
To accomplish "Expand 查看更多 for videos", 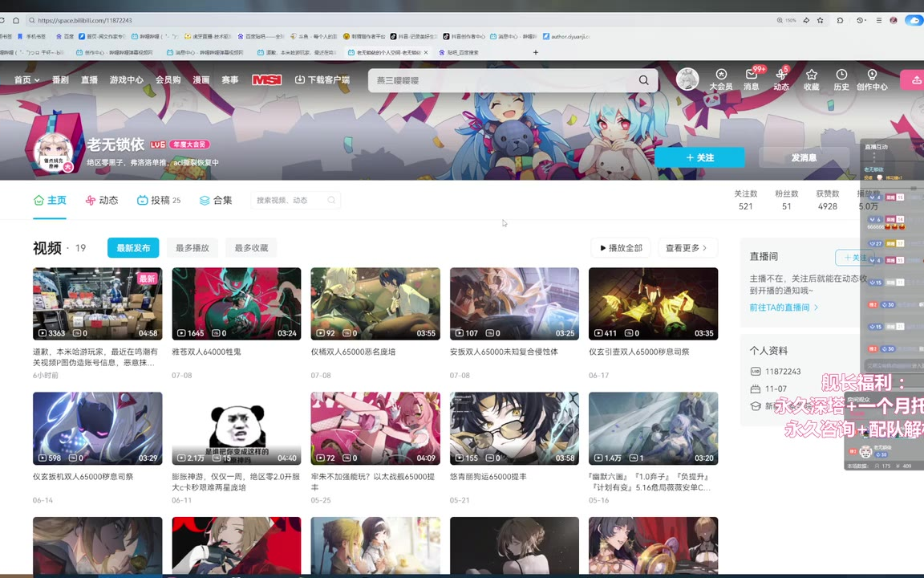I will point(687,248).
